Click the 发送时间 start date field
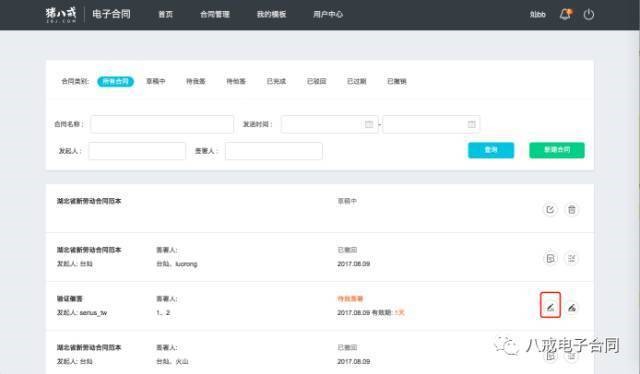The image size is (640, 374). (x=329, y=124)
